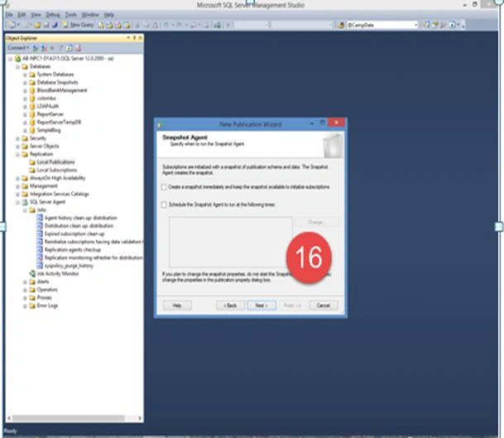
Task: Click the first icon right of @CampDate combo
Action: coord(426,25)
